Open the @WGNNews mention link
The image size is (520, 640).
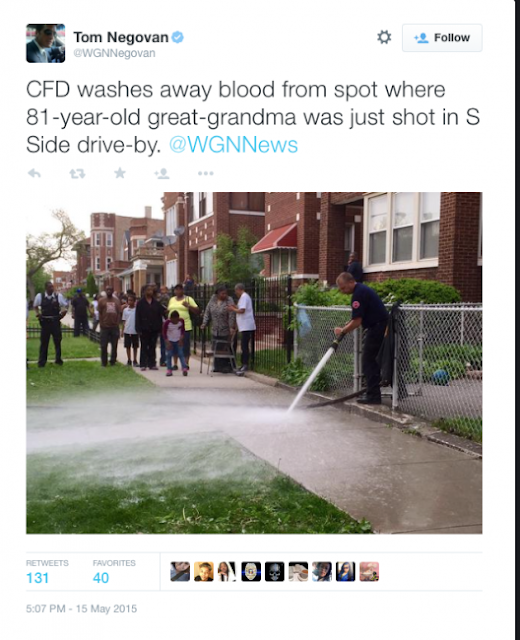(x=233, y=145)
